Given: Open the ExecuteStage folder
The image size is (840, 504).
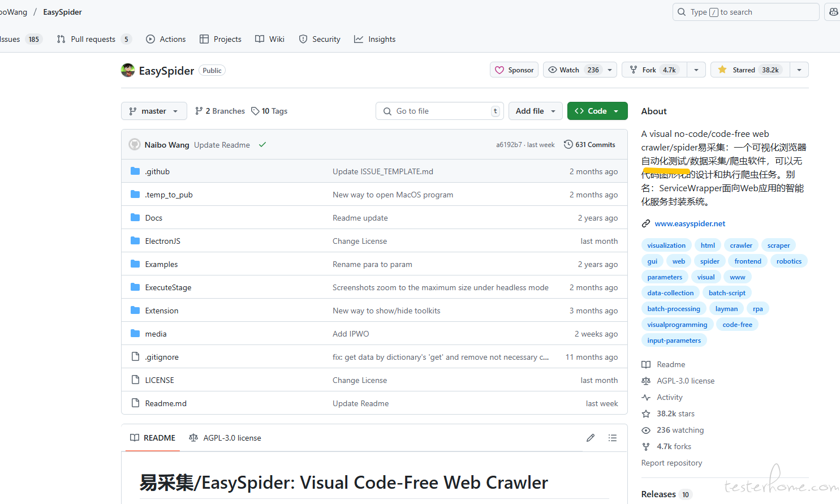Looking at the screenshot, I should pyautogui.click(x=168, y=287).
